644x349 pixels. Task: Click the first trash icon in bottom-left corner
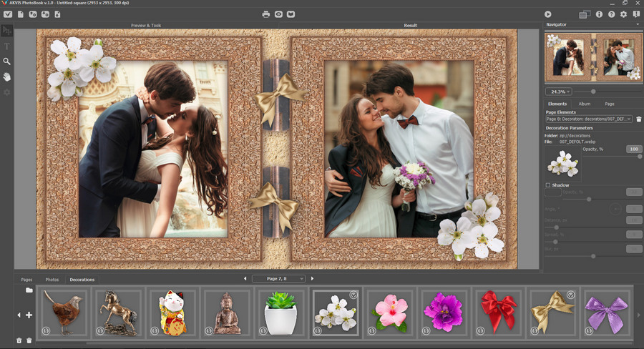pyautogui.click(x=19, y=340)
